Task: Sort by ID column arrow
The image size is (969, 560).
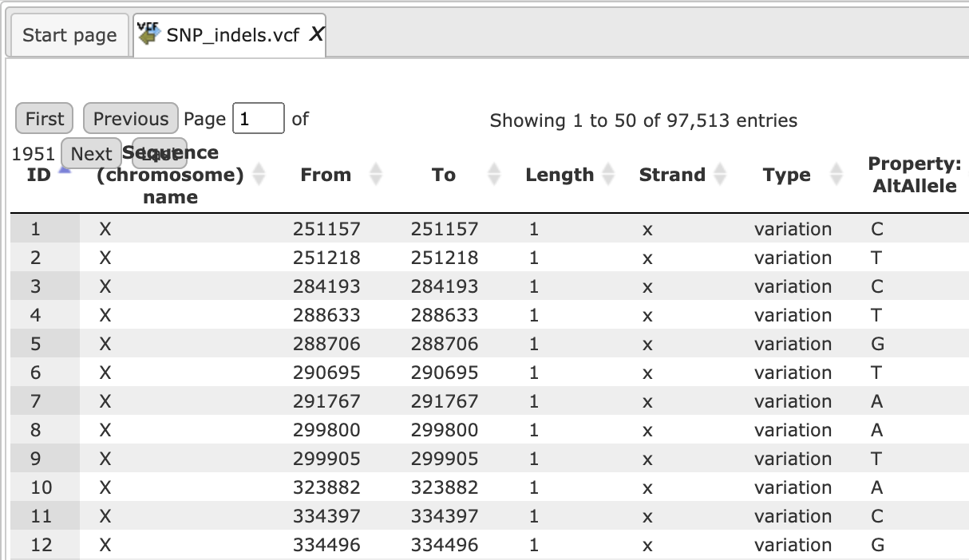Action: [65, 169]
